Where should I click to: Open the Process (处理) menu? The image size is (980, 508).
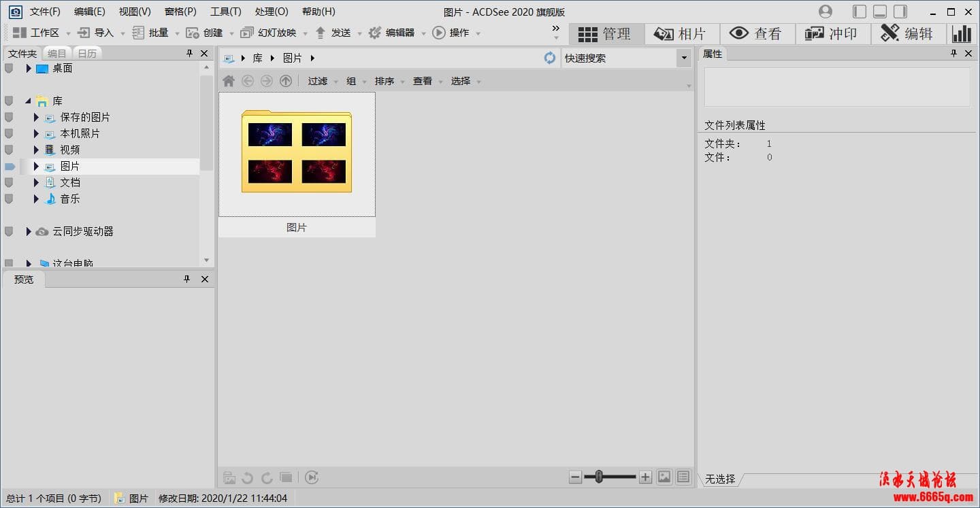coord(272,12)
